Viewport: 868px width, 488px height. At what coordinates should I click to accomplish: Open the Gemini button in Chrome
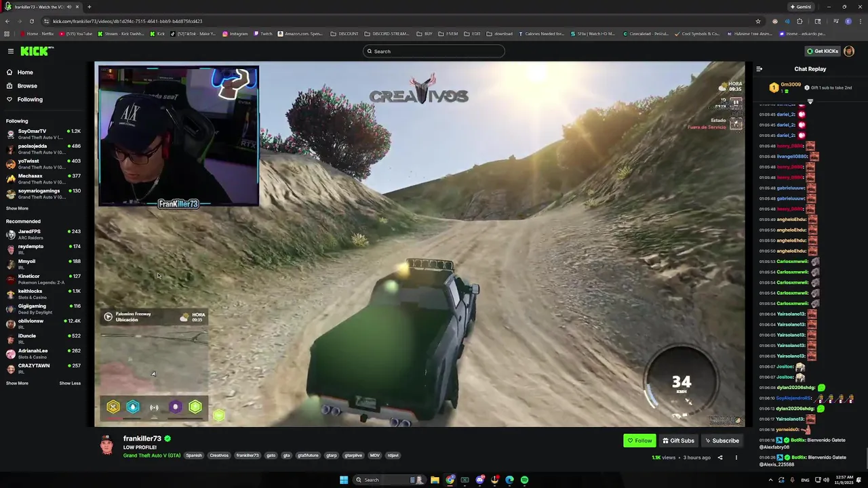(801, 7)
